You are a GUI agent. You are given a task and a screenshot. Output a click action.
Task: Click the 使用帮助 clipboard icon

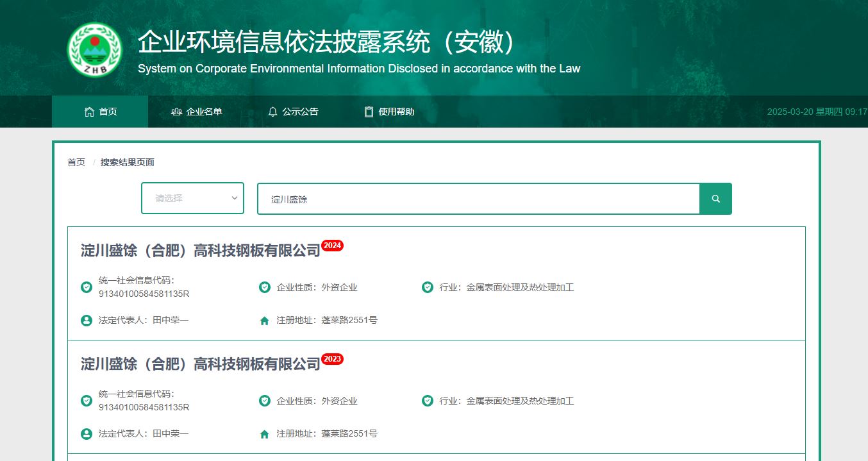pyautogui.click(x=369, y=111)
